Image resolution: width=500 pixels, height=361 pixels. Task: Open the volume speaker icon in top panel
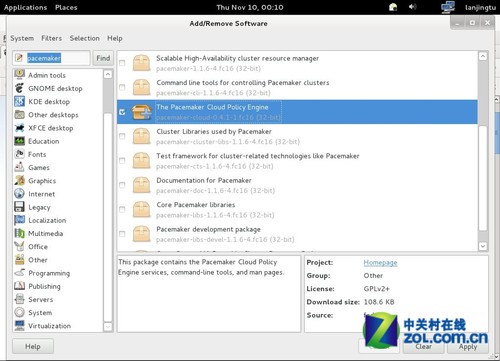point(413,7)
